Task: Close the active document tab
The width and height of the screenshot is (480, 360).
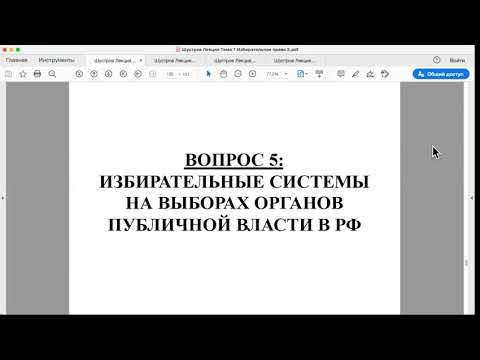Action: coord(141,60)
